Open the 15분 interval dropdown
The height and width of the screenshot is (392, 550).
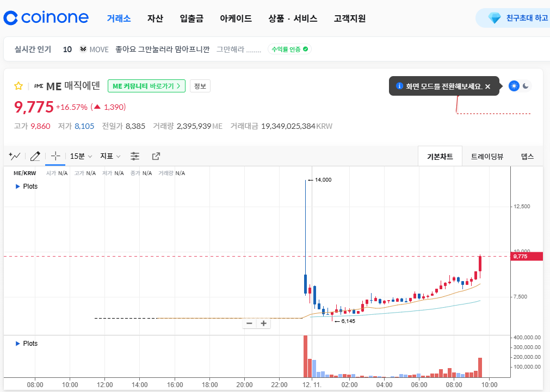tap(81, 156)
